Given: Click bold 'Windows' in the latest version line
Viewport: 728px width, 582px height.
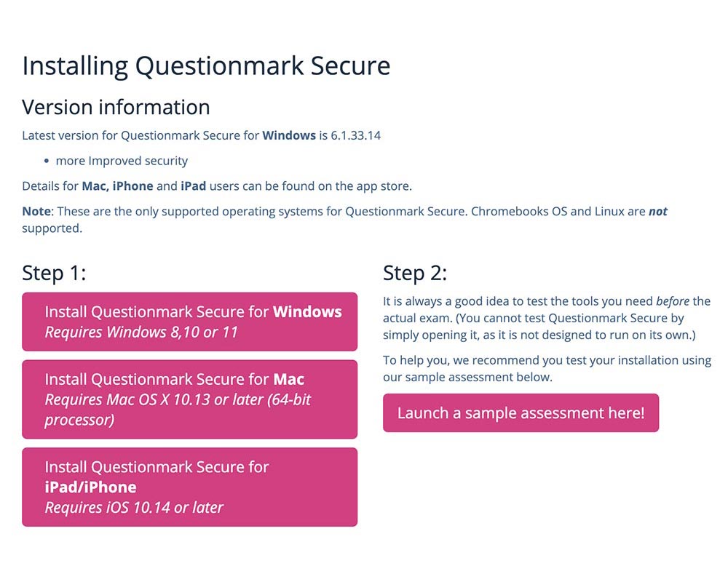Looking at the screenshot, I should tap(289, 135).
